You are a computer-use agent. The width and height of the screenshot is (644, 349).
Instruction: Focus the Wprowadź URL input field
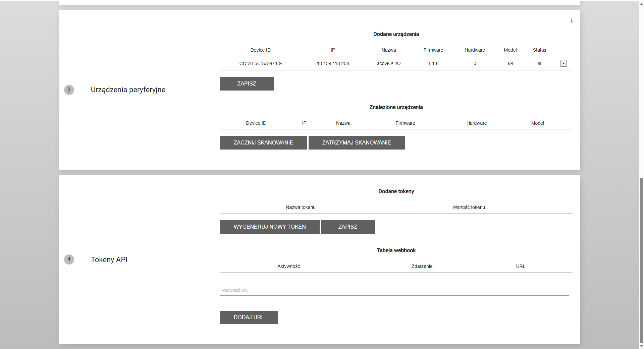pos(394,290)
